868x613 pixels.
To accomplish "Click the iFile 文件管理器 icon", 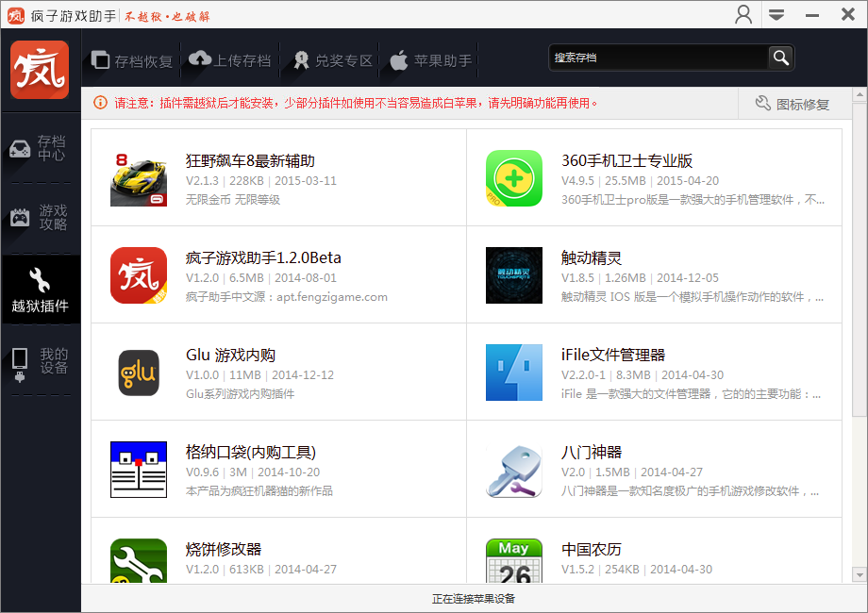I will (514, 373).
